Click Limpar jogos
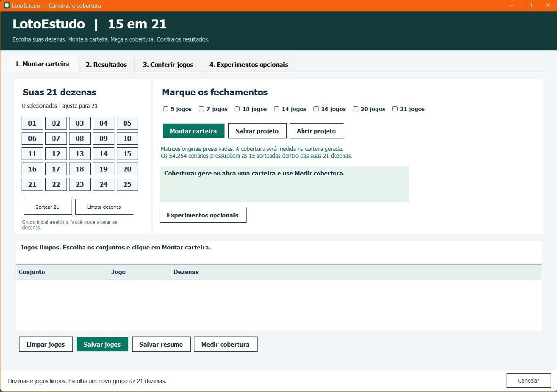This screenshot has width=557, height=392. (x=46, y=344)
